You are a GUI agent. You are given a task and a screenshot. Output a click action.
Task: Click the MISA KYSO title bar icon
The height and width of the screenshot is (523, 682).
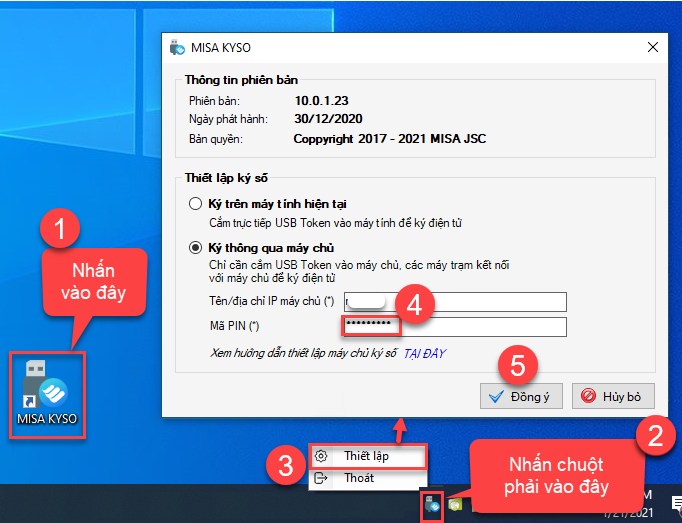point(177,47)
